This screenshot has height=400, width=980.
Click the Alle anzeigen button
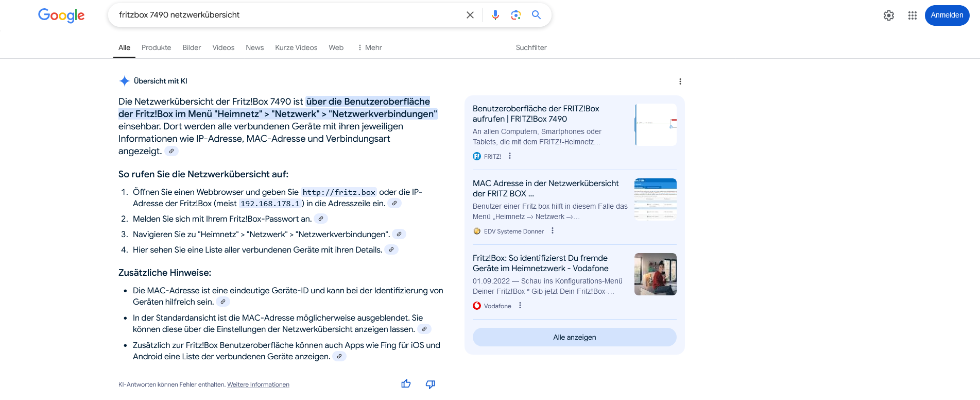pos(575,337)
